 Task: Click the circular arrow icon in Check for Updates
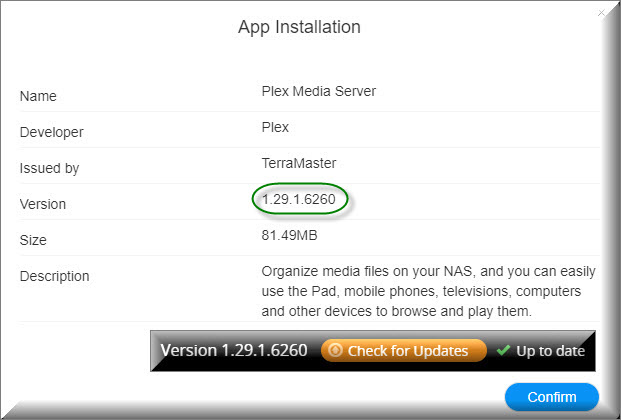336,351
